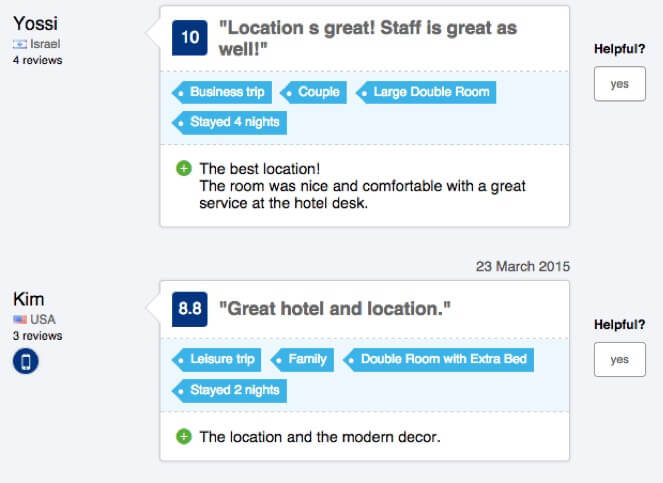This screenshot has width=663, height=483.
Task: Select the Leisure trip tag
Action: (216, 360)
